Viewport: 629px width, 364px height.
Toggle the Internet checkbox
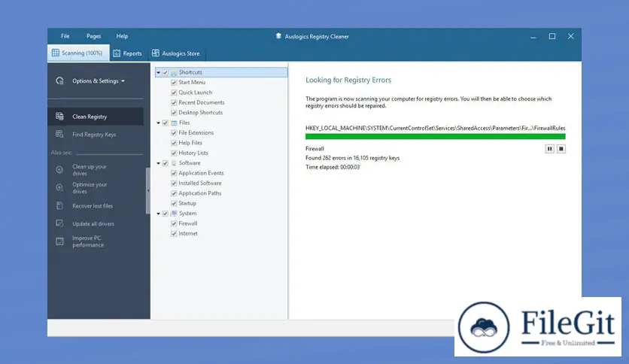[x=174, y=234]
